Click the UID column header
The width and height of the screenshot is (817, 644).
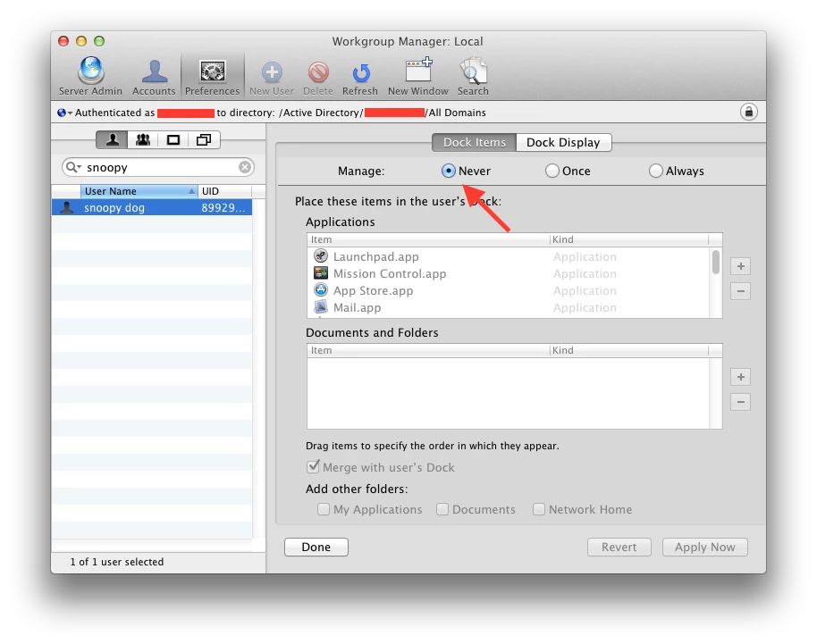tap(224, 191)
